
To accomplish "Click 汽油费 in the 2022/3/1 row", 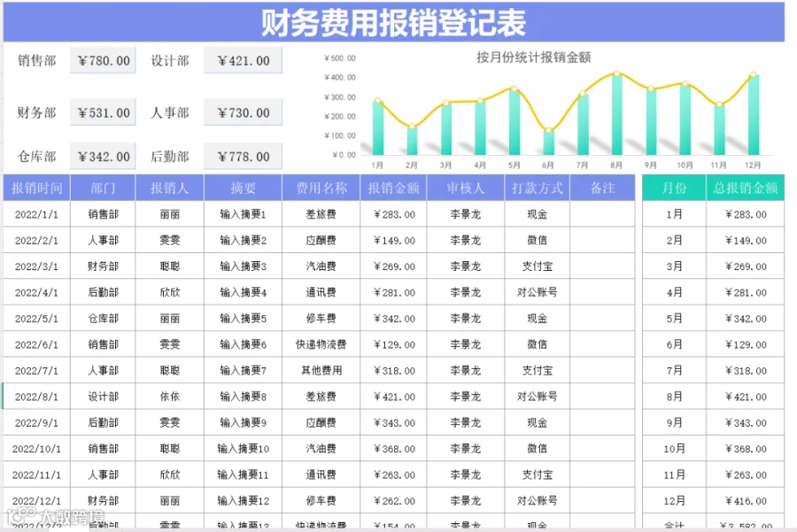I will tap(321, 266).
